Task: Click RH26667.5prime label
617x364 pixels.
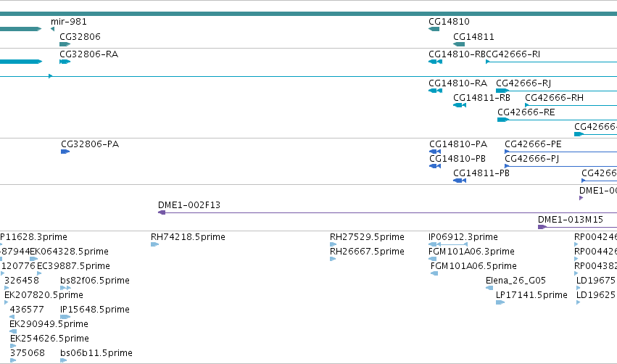Action: point(367,252)
